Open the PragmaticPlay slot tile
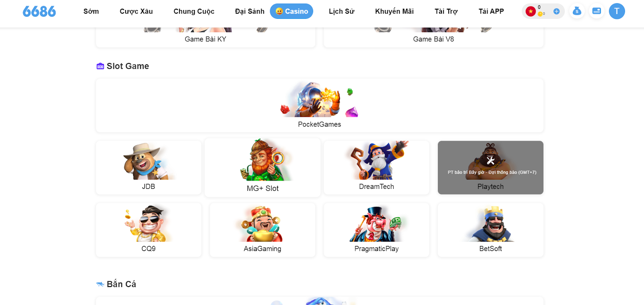The image size is (644, 305). (x=376, y=230)
